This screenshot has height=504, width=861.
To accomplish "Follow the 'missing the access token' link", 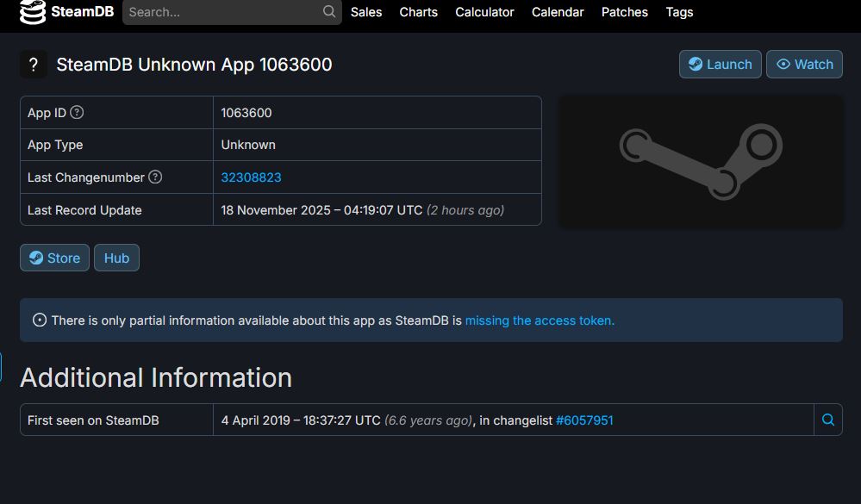I will tap(540, 320).
